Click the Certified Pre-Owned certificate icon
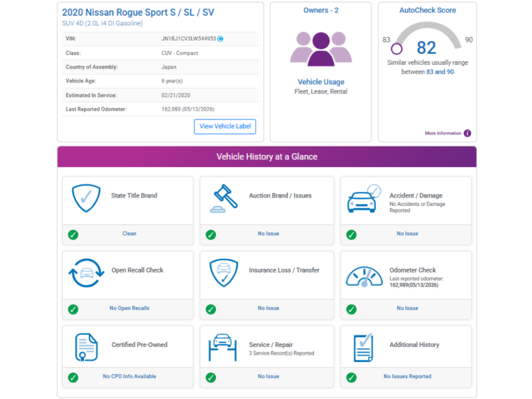Image resolution: width=532 pixels, height=399 pixels. point(86,348)
